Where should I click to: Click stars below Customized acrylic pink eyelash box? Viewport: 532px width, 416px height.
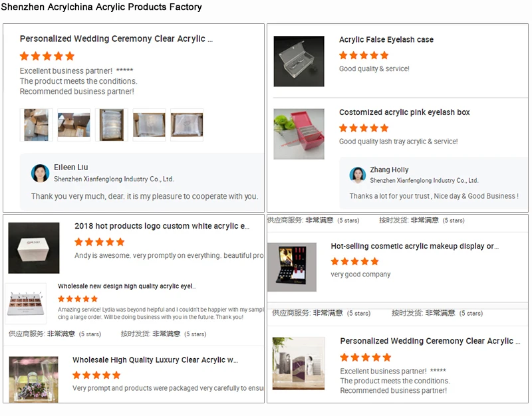[364, 128]
